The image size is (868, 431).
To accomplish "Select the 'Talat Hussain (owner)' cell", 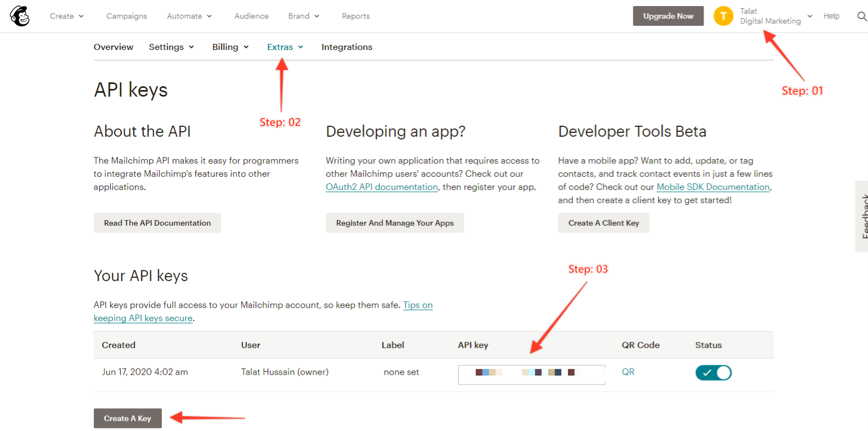I will (285, 372).
